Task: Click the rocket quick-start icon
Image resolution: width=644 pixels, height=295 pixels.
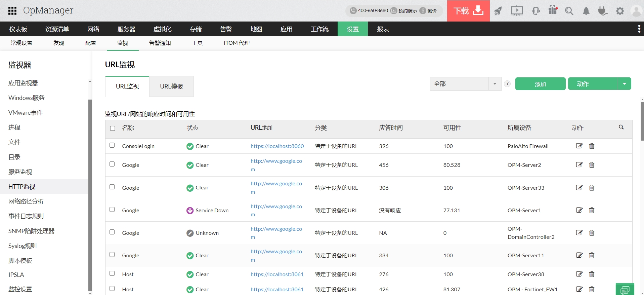Action: pyautogui.click(x=498, y=11)
